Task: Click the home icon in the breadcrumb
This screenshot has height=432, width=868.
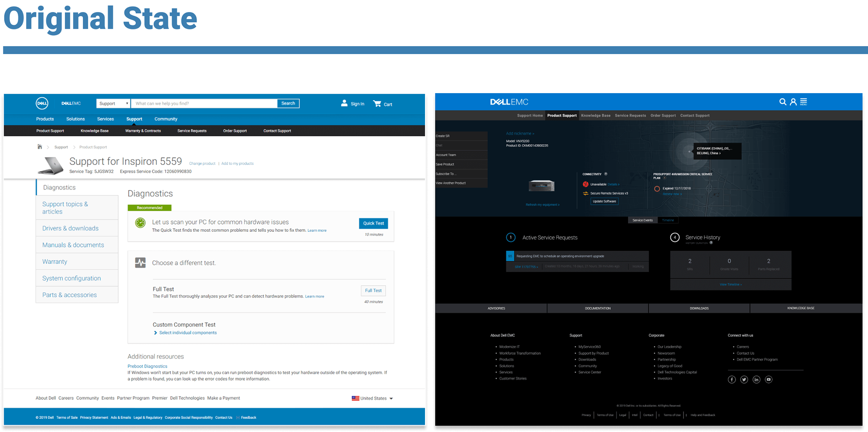Action: pos(40,147)
